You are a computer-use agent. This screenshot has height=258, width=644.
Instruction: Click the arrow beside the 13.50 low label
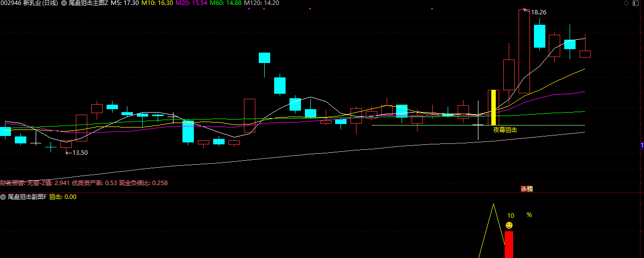tap(68, 153)
